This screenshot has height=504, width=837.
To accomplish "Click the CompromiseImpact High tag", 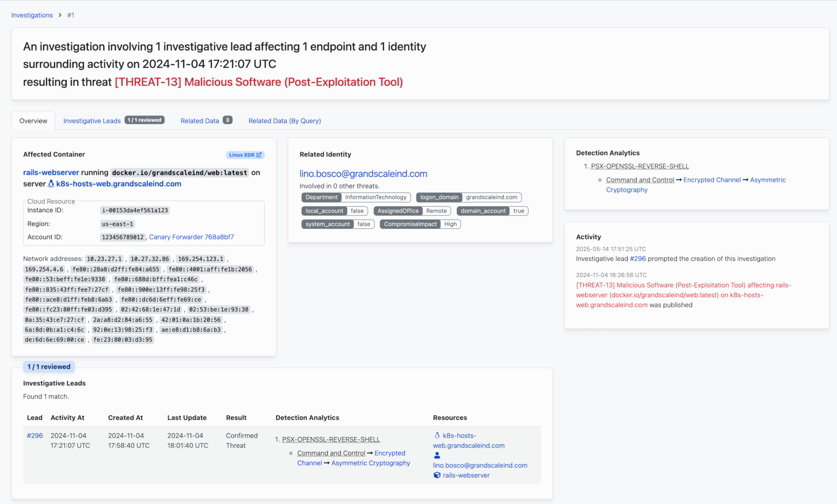I will coord(420,224).
